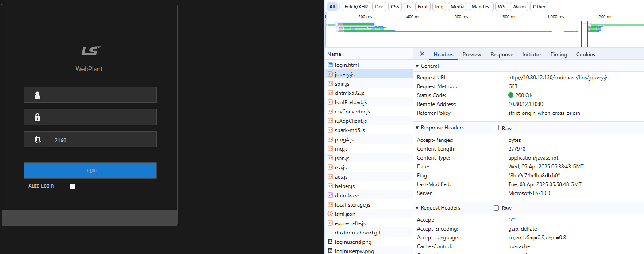
Task: Click the port icon beside 2160
Action: pyautogui.click(x=37, y=140)
